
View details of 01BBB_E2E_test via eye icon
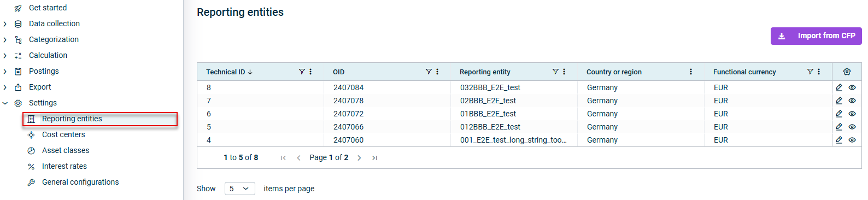852,114
